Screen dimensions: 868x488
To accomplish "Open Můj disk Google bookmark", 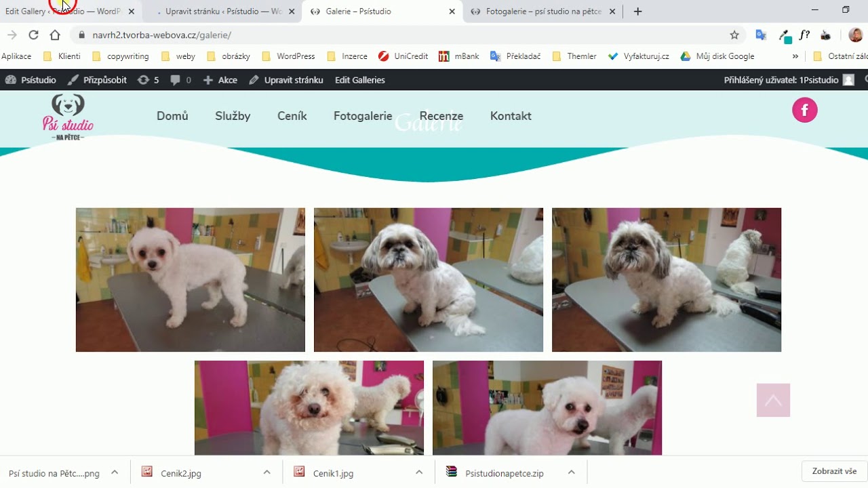I will pyautogui.click(x=718, y=56).
